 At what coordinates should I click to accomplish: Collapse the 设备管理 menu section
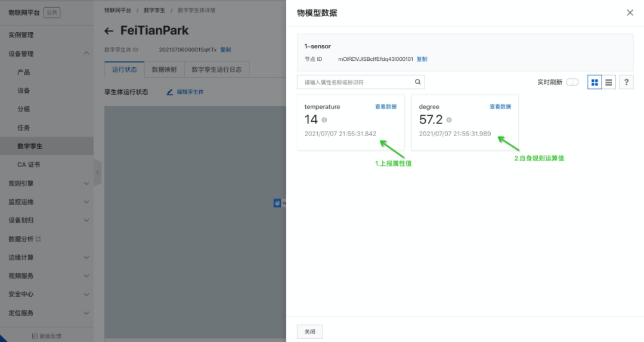click(86, 54)
